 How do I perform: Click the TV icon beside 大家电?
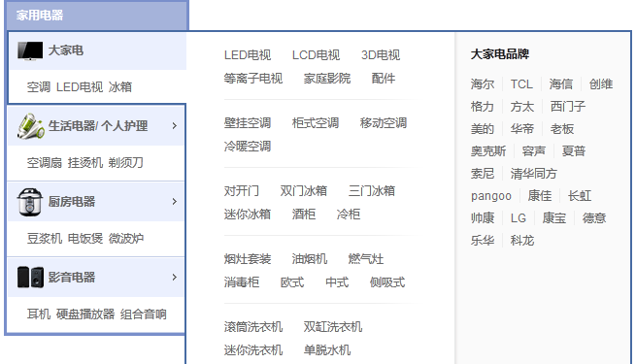pyautogui.click(x=30, y=50)
